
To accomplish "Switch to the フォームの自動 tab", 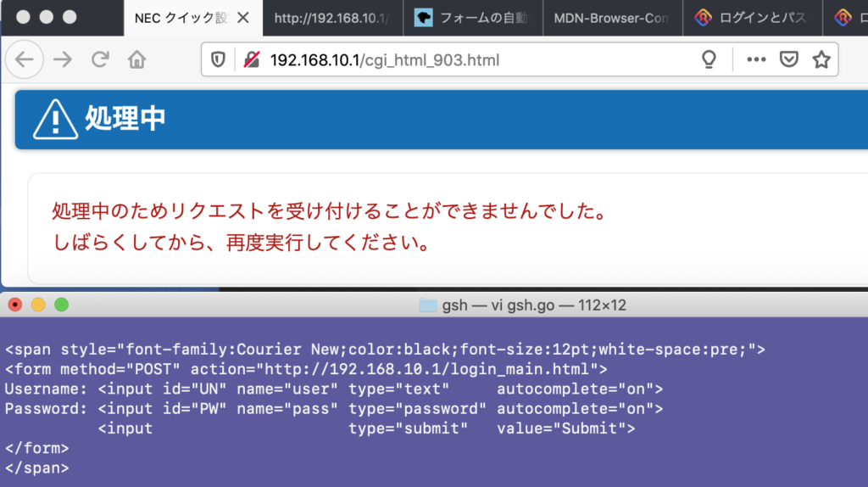I will click(473, 18).
